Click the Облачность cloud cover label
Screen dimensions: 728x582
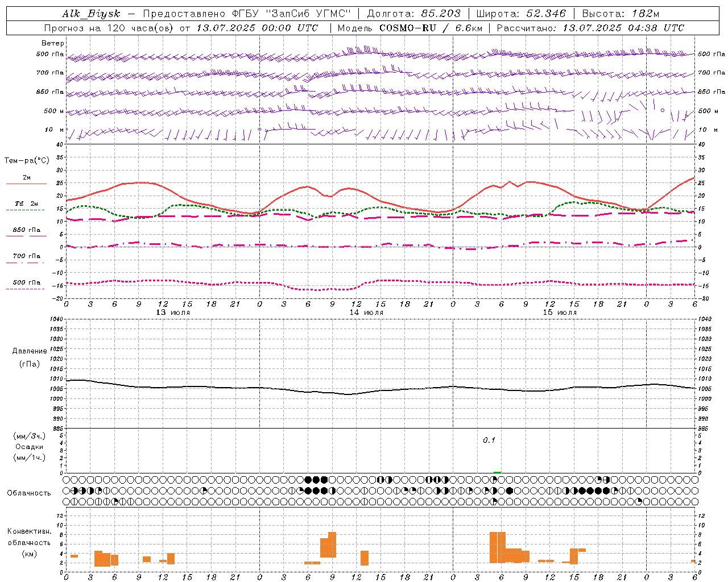[29, 493]
